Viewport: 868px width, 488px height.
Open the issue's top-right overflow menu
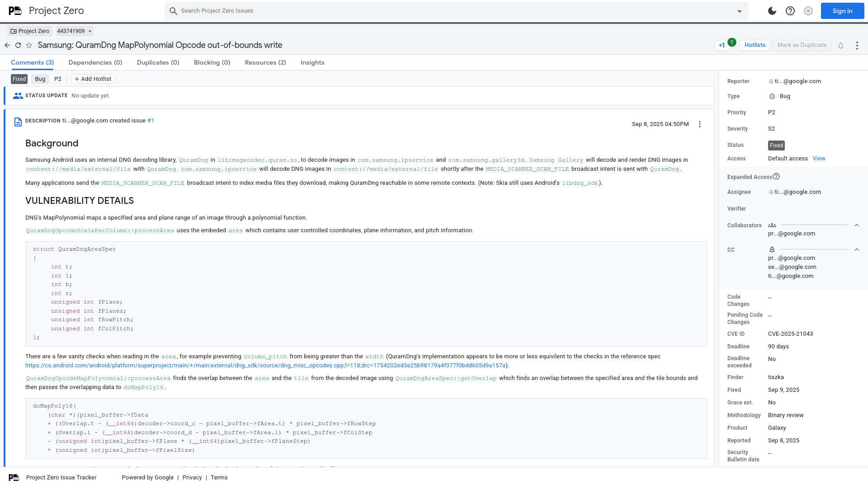[x=857, y=45]
